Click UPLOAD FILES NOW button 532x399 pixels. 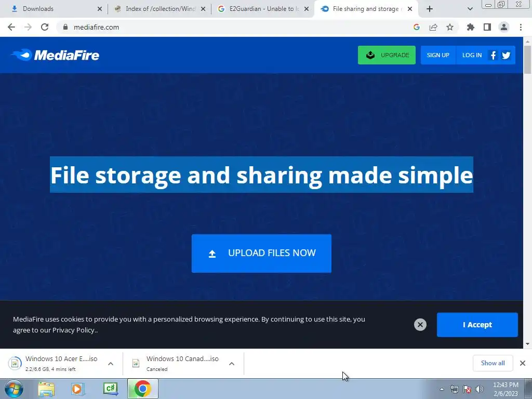pyautogui.click(x=261, y=253)
